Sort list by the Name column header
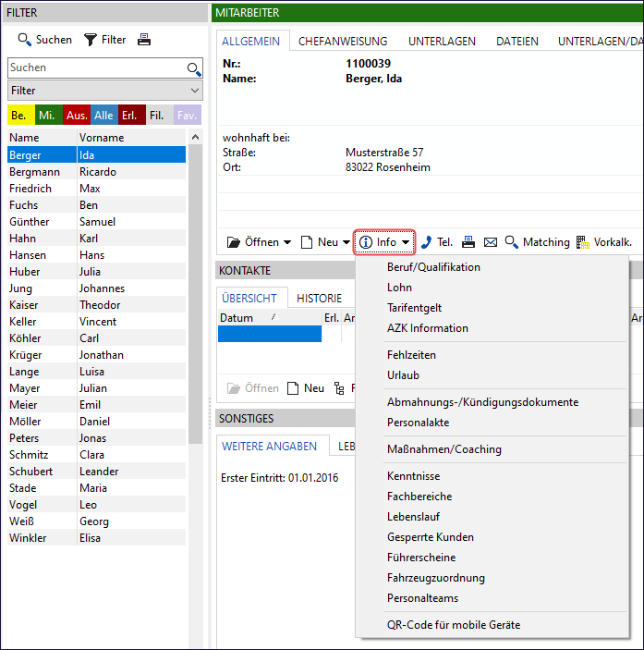Image resolution: width=644 pixels, height=650 pixels. 43,138
